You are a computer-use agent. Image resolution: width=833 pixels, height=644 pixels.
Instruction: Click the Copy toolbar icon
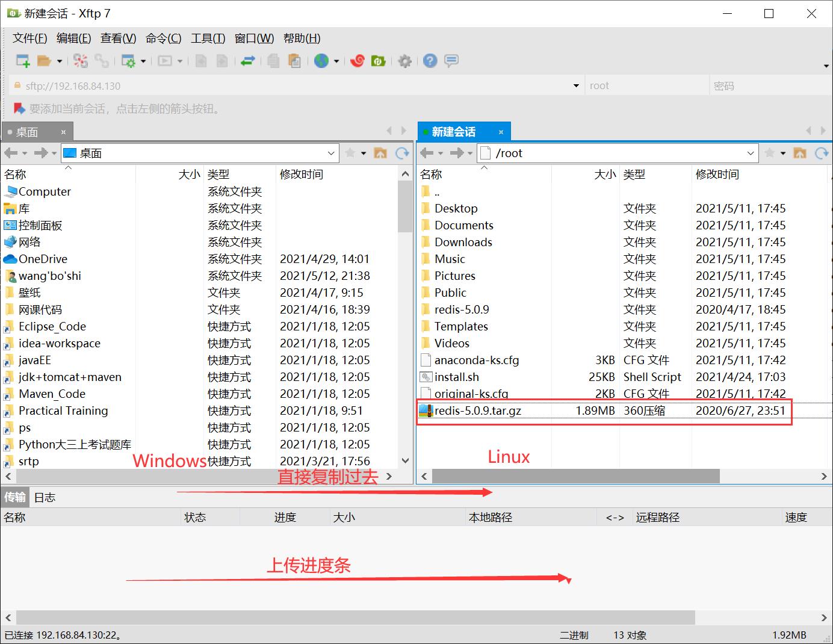pos(273,61)
